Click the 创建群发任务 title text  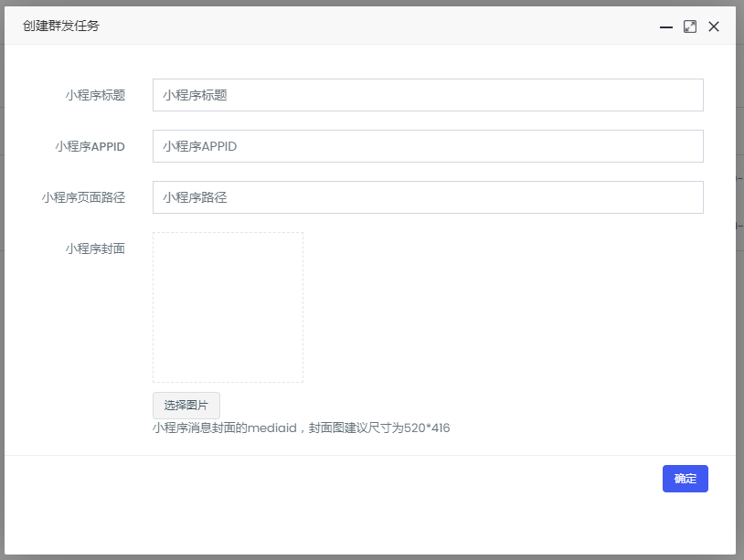tap(61, 26)
